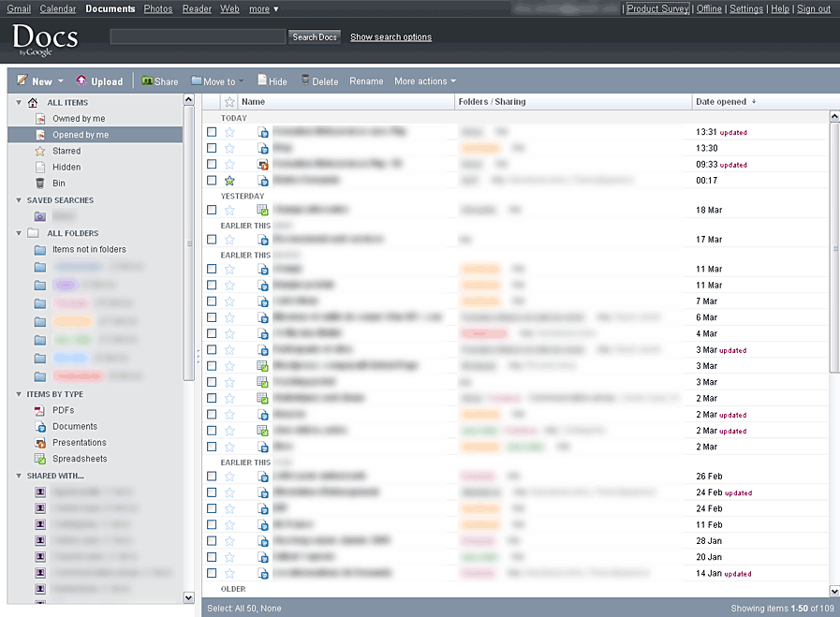
Task: Click the Delete trash icon in toolbar
Action: pos(305,80)
